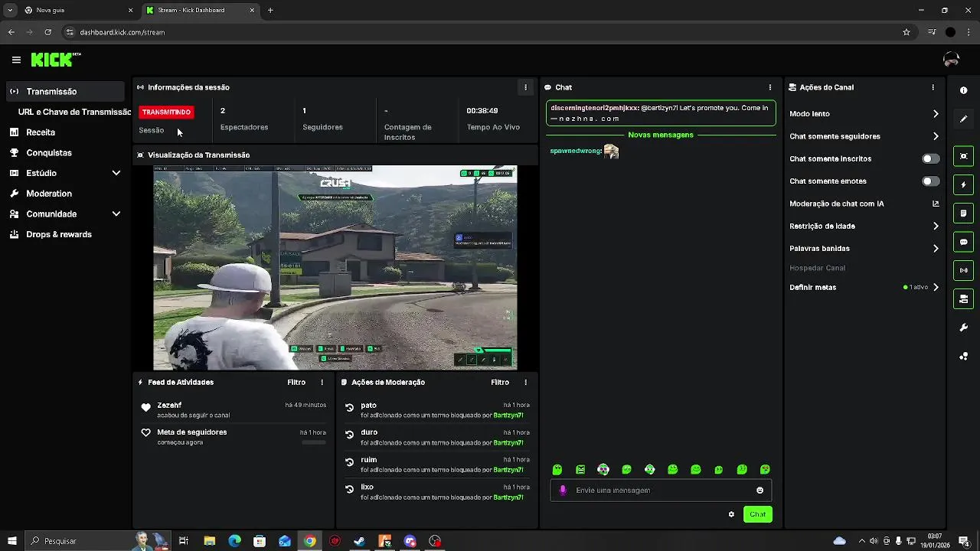This screenshot has width=980, height=551.
Task: Toggle the broadcast signal widget icon
Action: pos(963,270)
